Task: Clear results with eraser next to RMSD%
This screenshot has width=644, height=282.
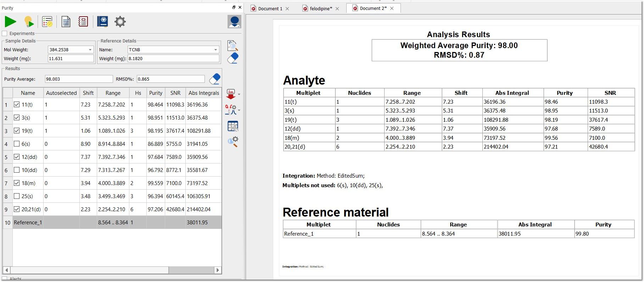Action: 215,79
